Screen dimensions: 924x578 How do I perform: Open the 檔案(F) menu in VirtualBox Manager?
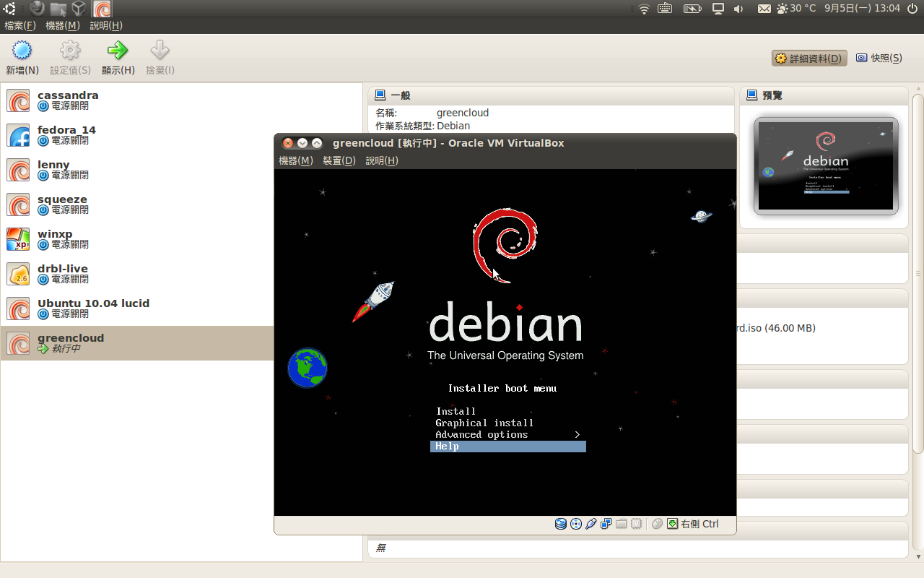[20, 25]
